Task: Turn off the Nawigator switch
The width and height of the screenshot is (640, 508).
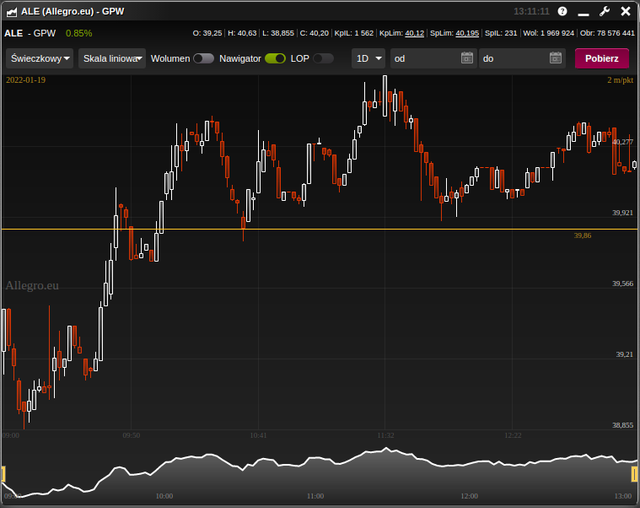Action: 275,58
